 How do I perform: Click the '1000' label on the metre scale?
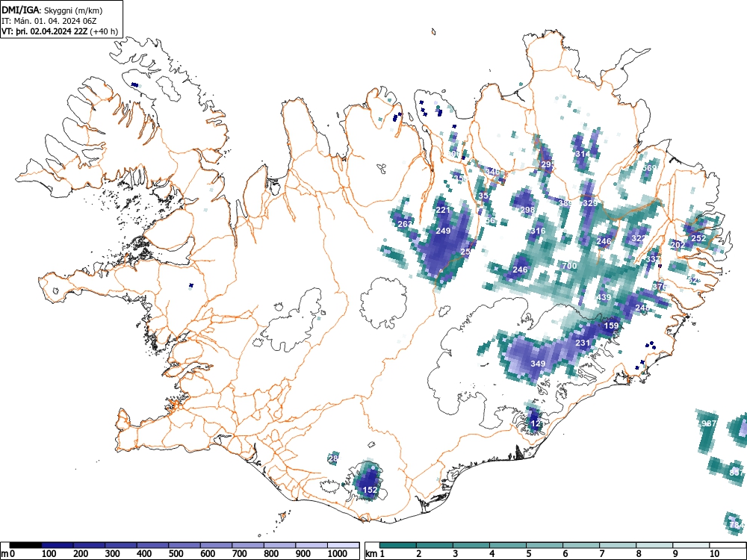coord(337,554)
